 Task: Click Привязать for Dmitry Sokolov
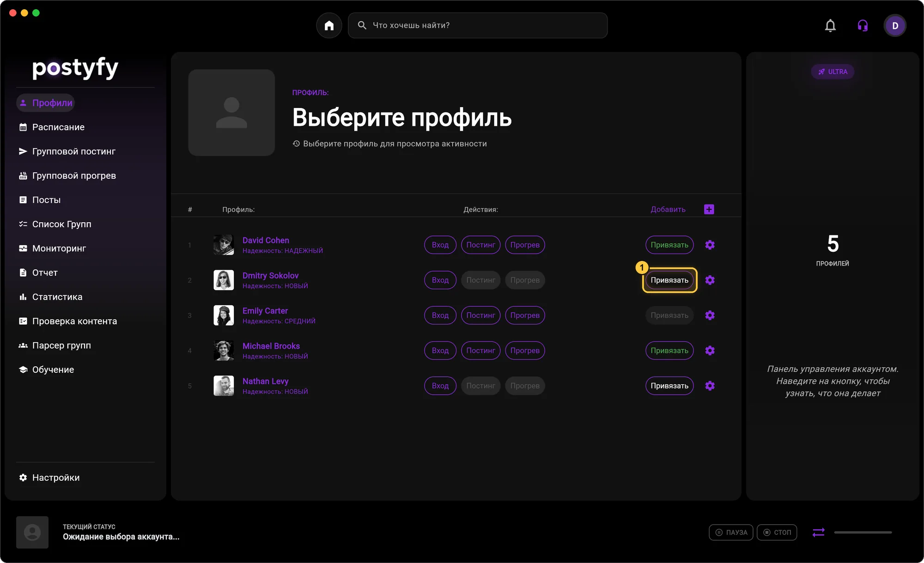point(669,280)
